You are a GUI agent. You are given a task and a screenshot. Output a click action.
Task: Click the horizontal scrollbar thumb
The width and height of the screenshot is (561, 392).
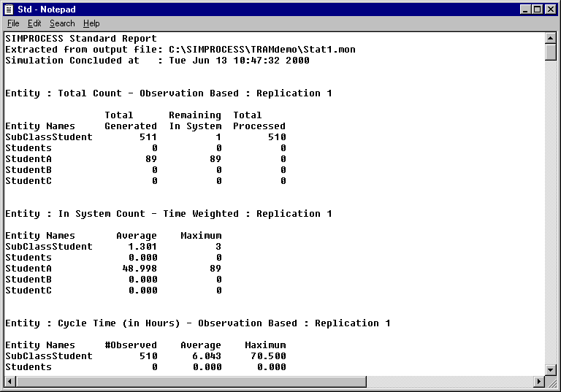191,381
